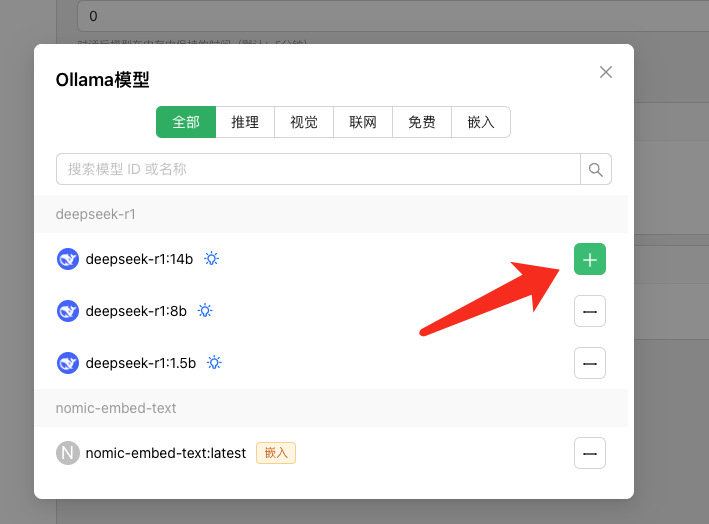Viewport: 709px width, 524px height.
Task: Close the Ollama模型 dialog
Action: [606, 72]
